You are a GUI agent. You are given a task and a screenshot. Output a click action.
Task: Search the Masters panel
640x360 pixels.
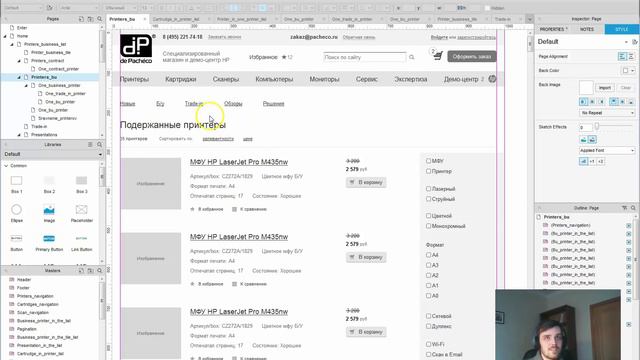point(99,271)
